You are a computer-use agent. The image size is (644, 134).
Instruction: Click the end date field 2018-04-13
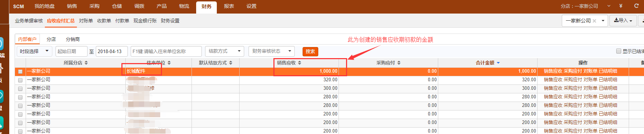(x=111, y=51)
